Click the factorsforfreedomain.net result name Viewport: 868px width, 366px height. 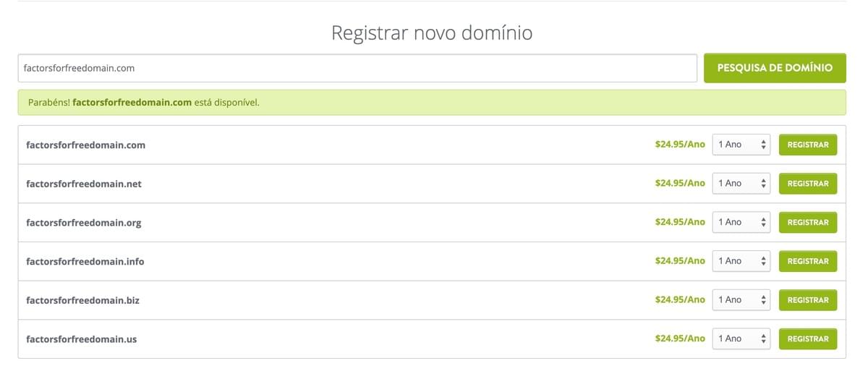[84, 184]
